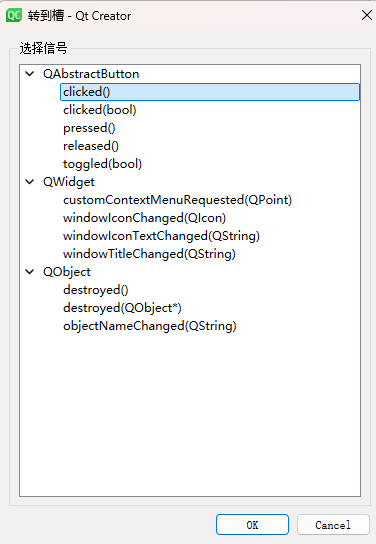Close the Qt Creator dialog window
The image size is (376, 544).
pos(367,16)
